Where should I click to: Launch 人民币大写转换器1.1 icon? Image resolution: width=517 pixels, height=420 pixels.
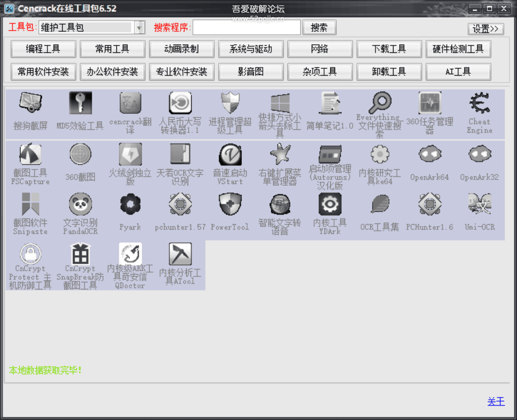(180, 103)
